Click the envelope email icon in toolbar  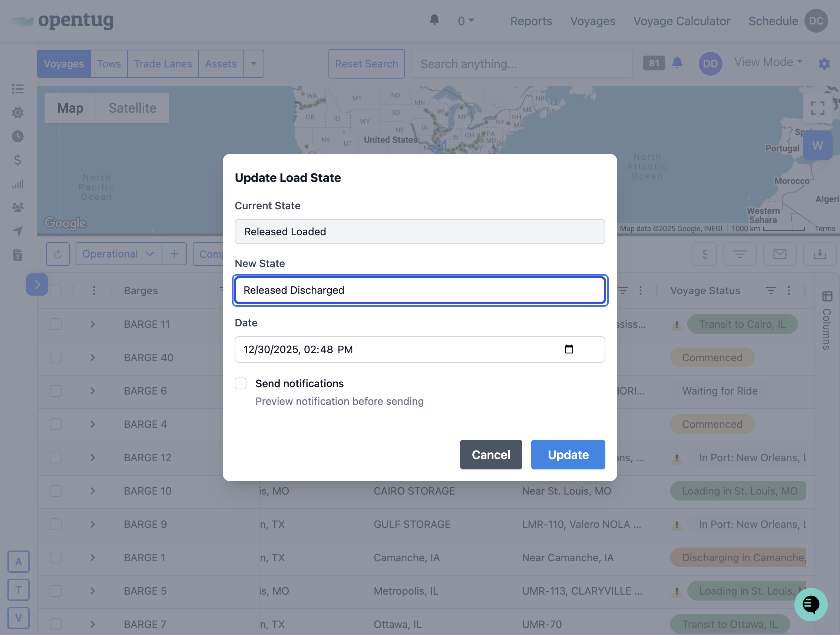click(779, 254)
